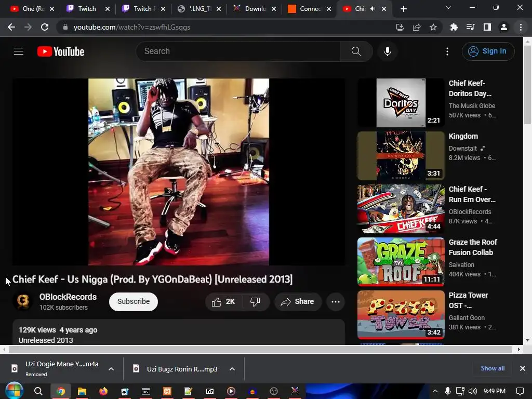The image size is (532, 399).
Task: Open Chrome extensions puzzle icon
Action: [454, 27]
